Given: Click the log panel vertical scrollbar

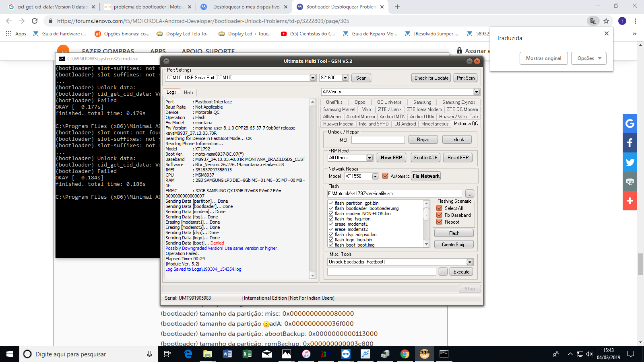Looking at the screenshot, I should click(312, 188).
